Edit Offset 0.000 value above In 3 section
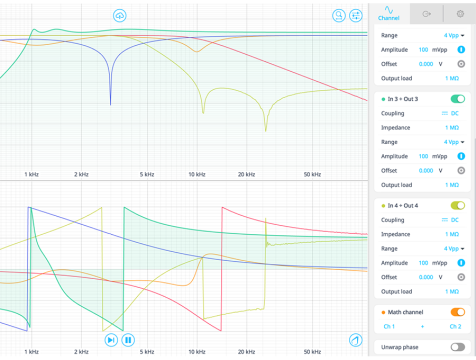This screenshot has width=476, height=360. click(x=426, y=64)
